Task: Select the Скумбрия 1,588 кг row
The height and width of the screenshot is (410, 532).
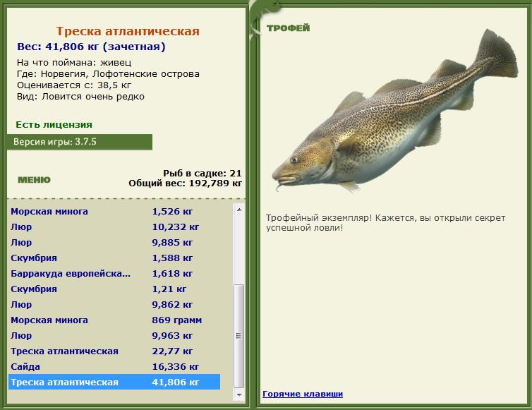Action: 114,258
